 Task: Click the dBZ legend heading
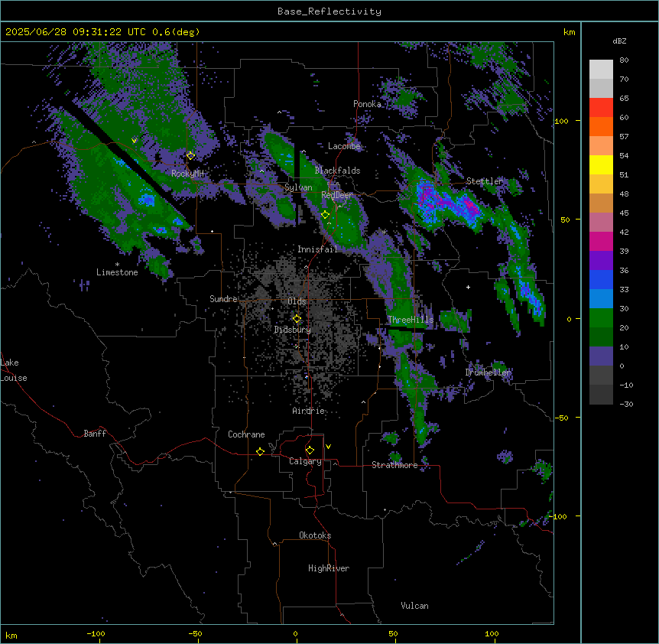[x=619, y=41]
